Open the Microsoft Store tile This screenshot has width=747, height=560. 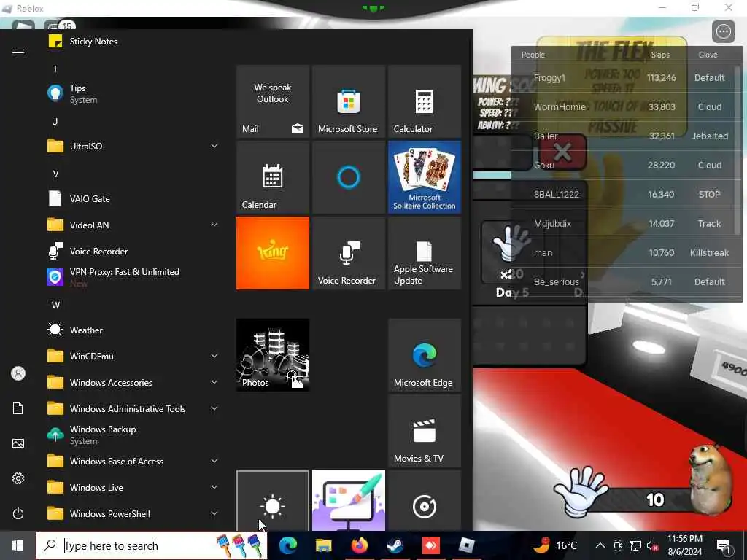coord(348,101)
